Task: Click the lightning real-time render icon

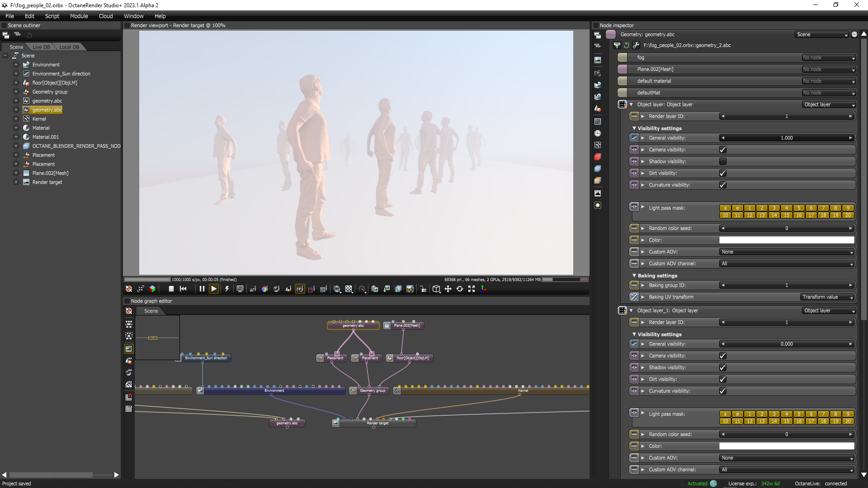Action: click(x=227, y=289)
